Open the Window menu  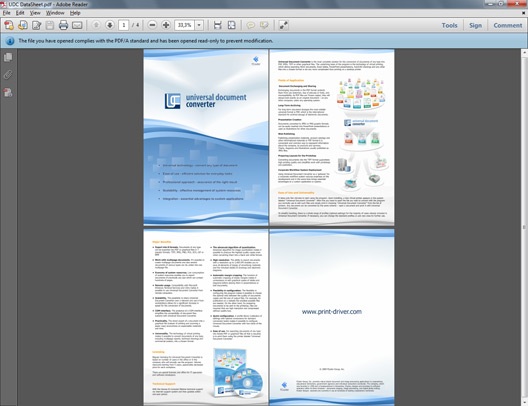click(55, 13)
